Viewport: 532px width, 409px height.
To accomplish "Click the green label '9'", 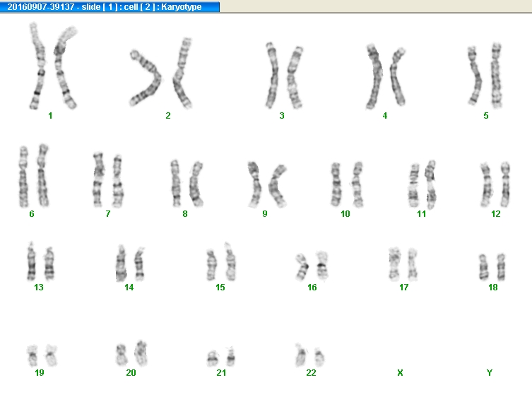I will point(265,213).
